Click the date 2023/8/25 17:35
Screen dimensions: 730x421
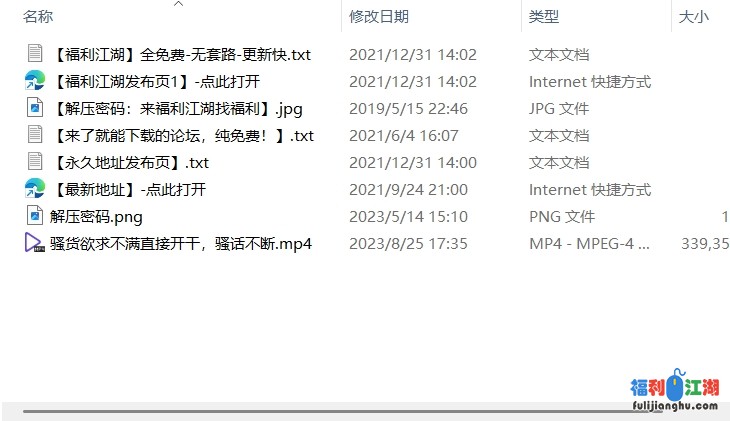408,244
